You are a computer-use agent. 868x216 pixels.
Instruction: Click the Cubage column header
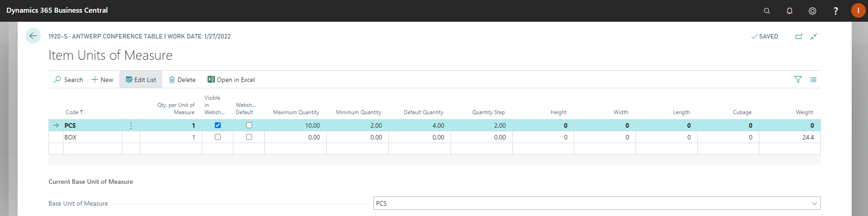click(742, 112)
